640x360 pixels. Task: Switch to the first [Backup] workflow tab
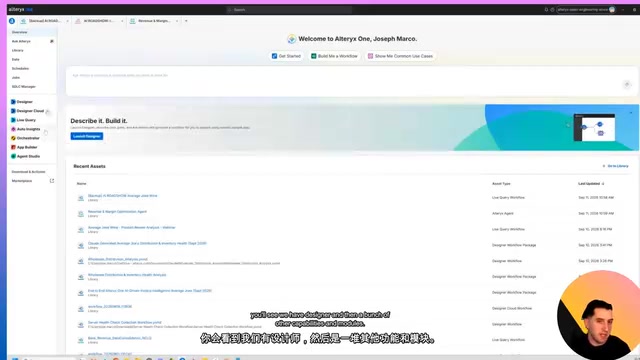point(44,21)
